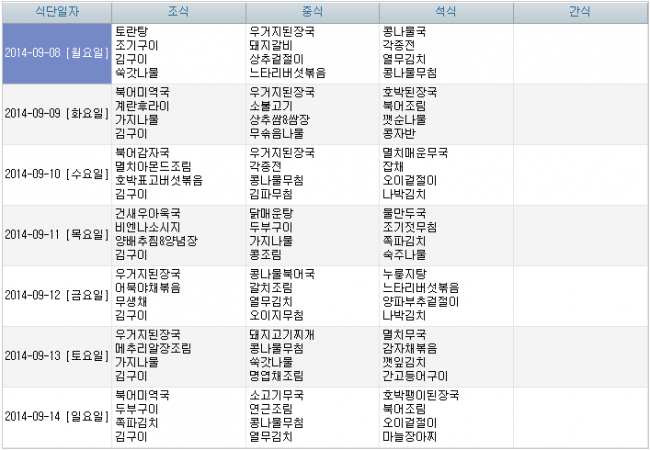Select the 석식 column header
Image resolution: width=650 pixels, height=450 pixels.
(446, 12)
